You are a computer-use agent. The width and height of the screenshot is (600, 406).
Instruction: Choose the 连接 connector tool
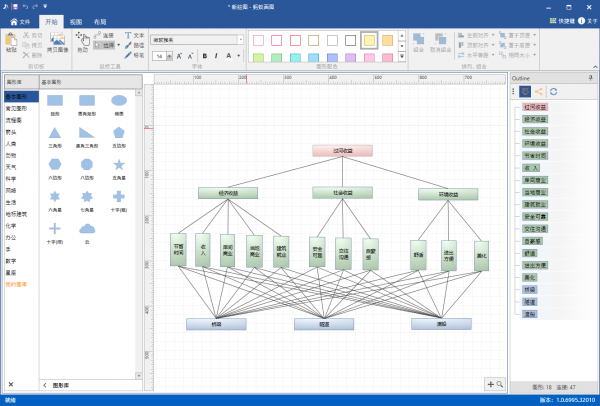click(103, 35)
